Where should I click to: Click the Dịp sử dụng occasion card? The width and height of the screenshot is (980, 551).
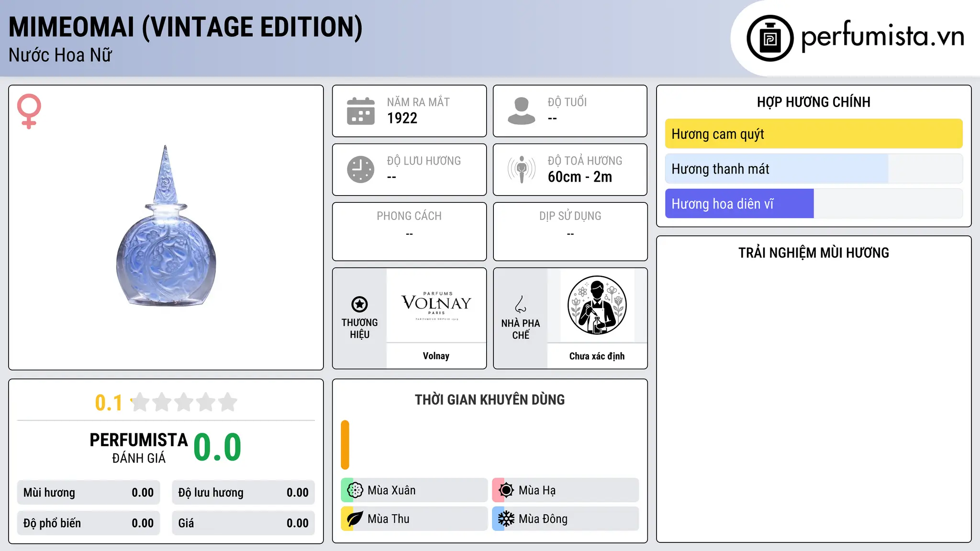570,231
